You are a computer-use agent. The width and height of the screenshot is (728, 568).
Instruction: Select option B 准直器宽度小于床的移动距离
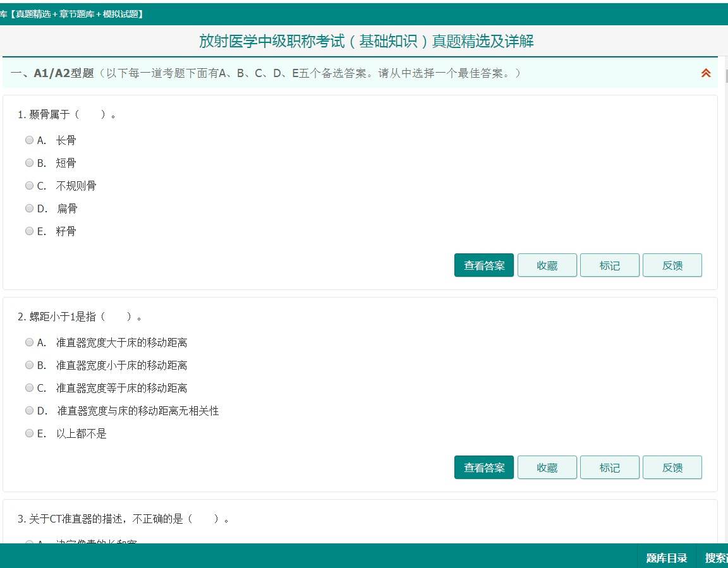[x=29, y=365]
